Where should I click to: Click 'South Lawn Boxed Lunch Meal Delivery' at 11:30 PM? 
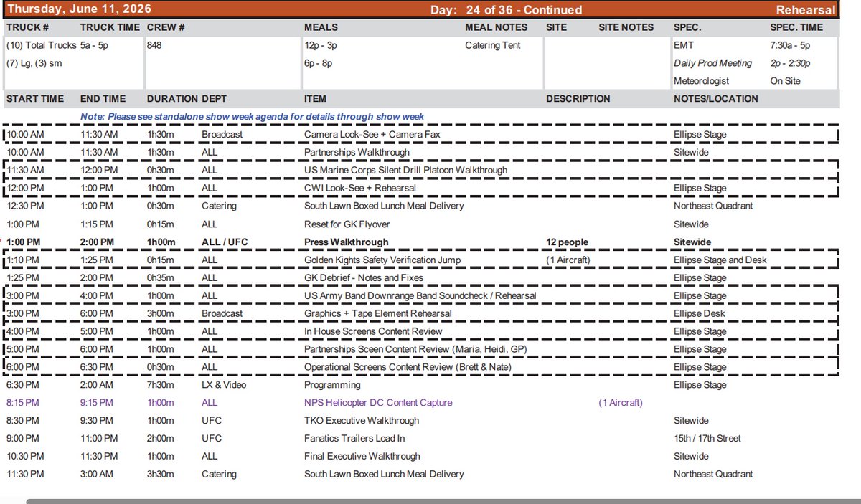[x=384, y=474]
